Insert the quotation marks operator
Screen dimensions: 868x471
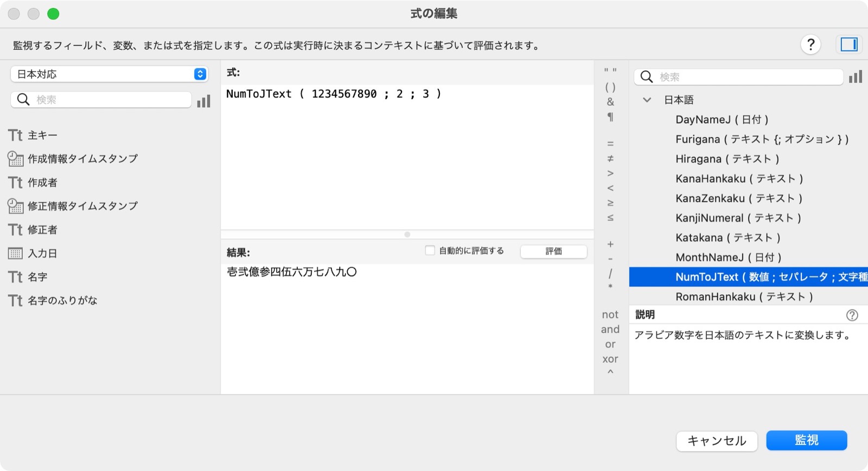click(x=610, y=70)
